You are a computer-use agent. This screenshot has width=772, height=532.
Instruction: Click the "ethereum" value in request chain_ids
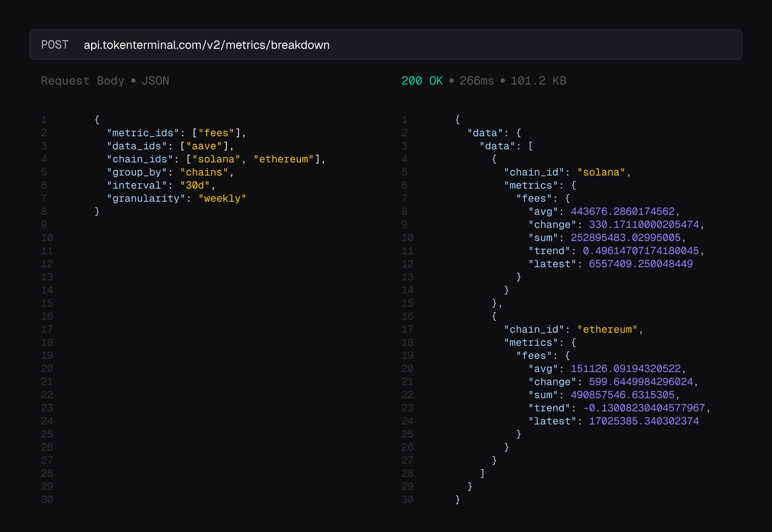tap(283, 159)
